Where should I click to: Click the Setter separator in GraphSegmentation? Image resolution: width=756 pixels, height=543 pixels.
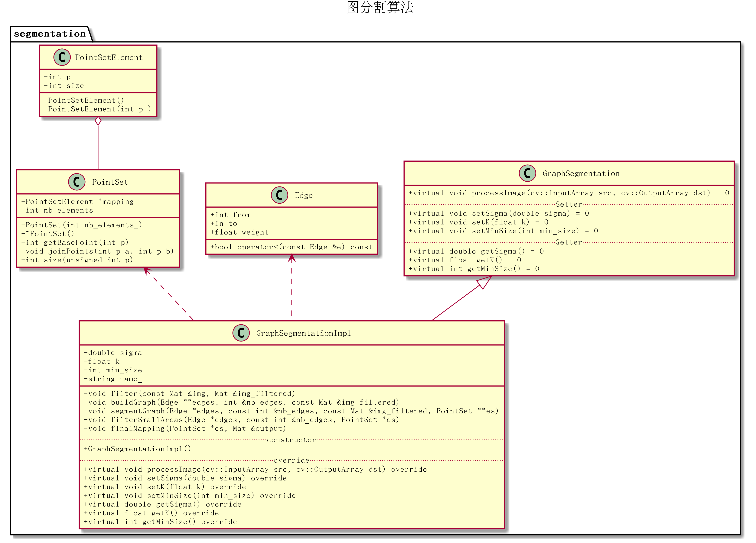tap(568, 204)
